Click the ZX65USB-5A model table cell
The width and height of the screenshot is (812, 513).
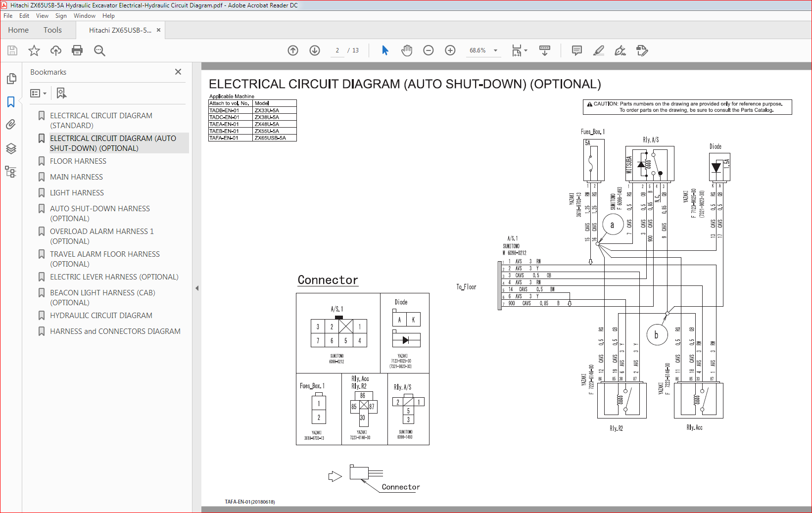275,138
